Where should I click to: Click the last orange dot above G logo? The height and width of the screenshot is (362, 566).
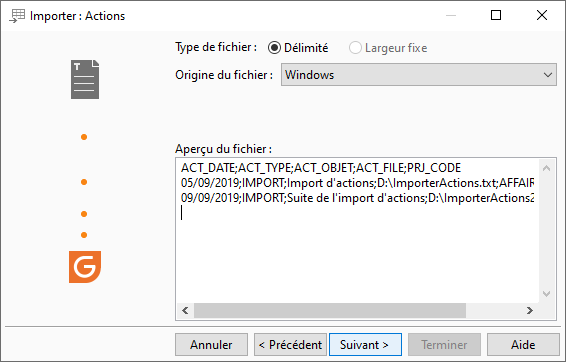[84, 235]
